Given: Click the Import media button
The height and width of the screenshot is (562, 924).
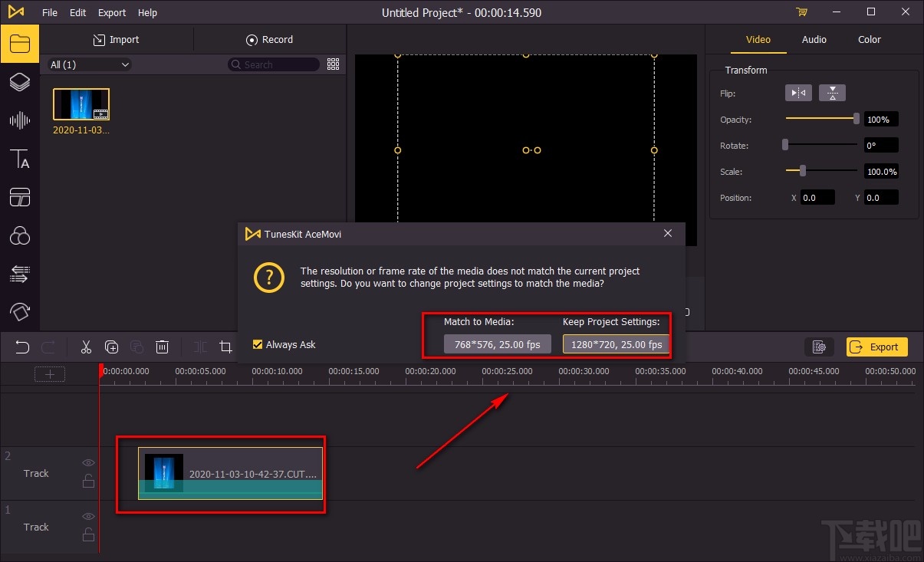Looking at the screenshot, I should coord(116,40).
